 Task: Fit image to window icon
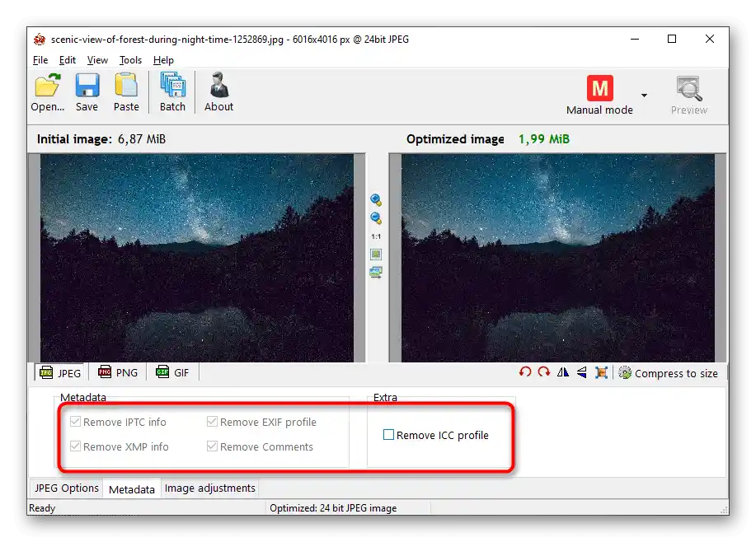tap(376, 254)
